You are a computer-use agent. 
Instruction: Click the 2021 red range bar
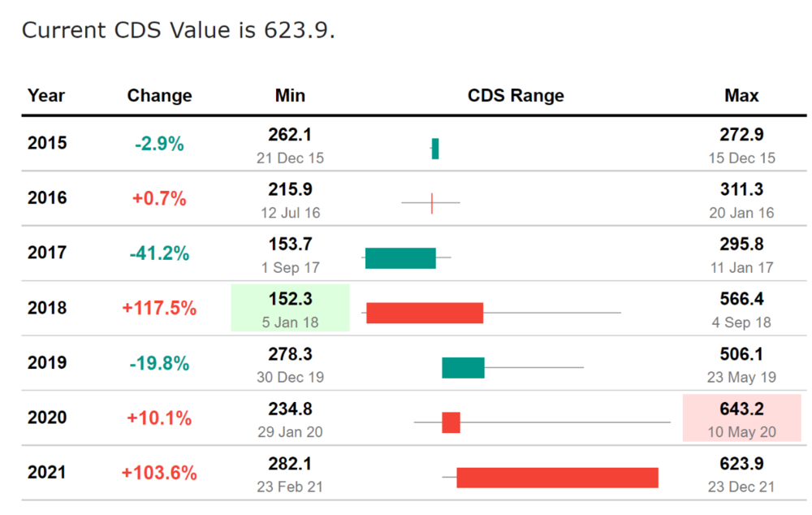[x=557, y=478]
